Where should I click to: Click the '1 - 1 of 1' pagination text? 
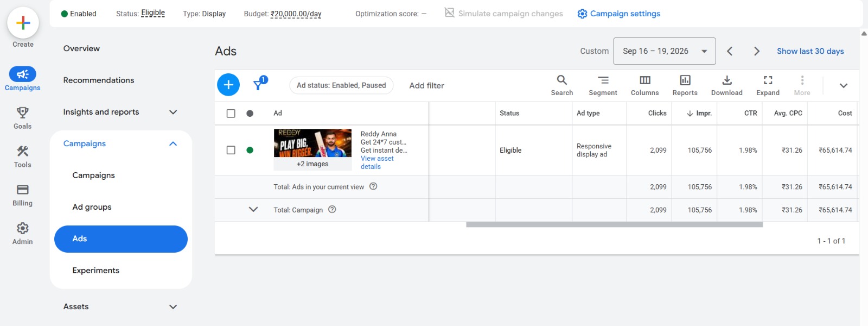point(831,241)
